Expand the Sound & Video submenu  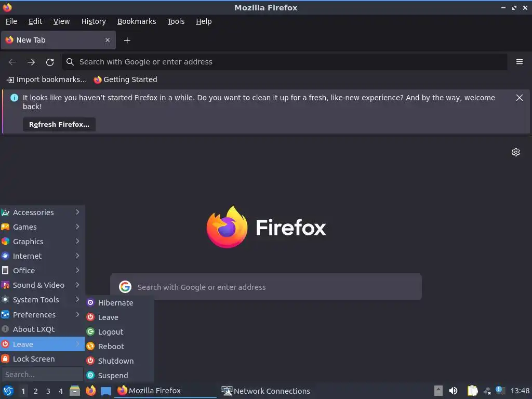coord(42,285)
